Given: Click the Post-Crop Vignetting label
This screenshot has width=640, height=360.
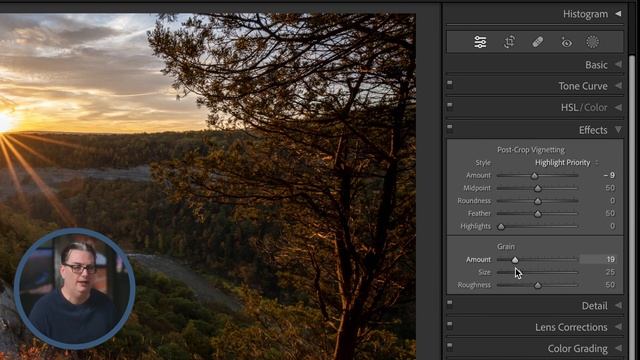Looking at the screenshot, I should pyautogui.click(x=531, y=150).
